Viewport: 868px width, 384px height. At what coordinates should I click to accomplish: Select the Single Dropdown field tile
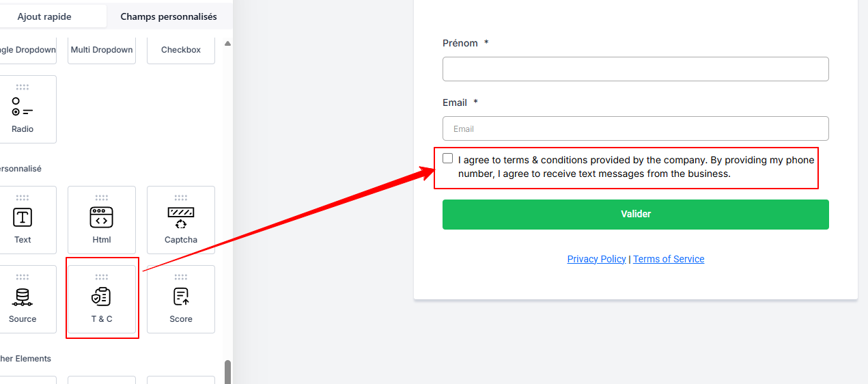[x=27, y=50]
